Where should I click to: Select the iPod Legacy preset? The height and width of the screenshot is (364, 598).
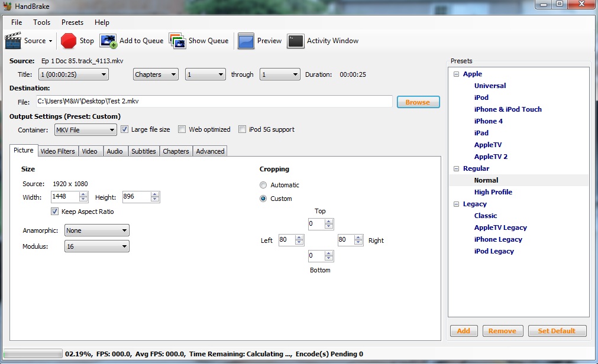[x=494, y=251]
